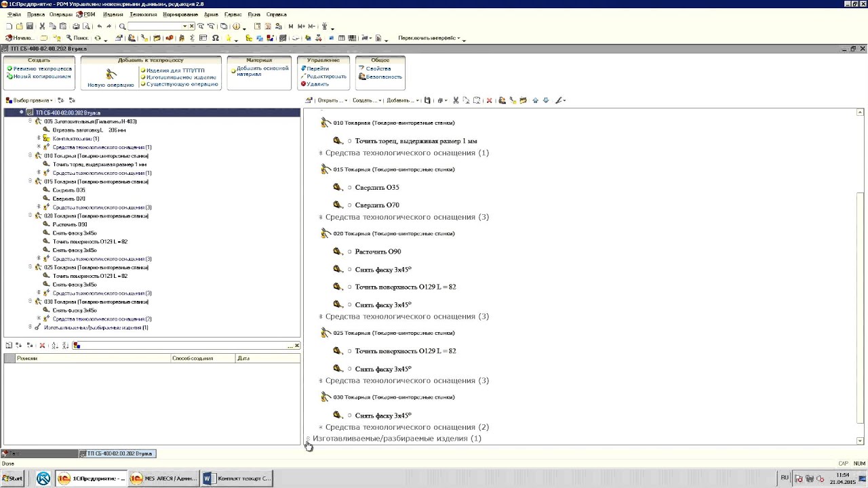Image resolution: width=868 pixels, height=488 pixels.
Task: Open MES АЛЕСЯ app in the taskbar
Action: 163,479
